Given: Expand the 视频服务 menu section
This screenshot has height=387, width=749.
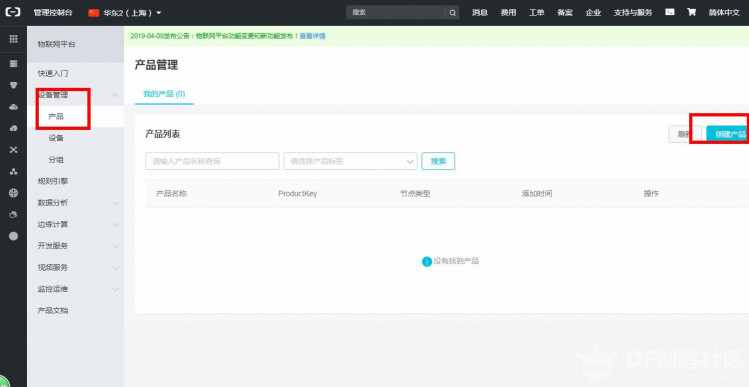Looking at the screenshot, I should [115, 268].
